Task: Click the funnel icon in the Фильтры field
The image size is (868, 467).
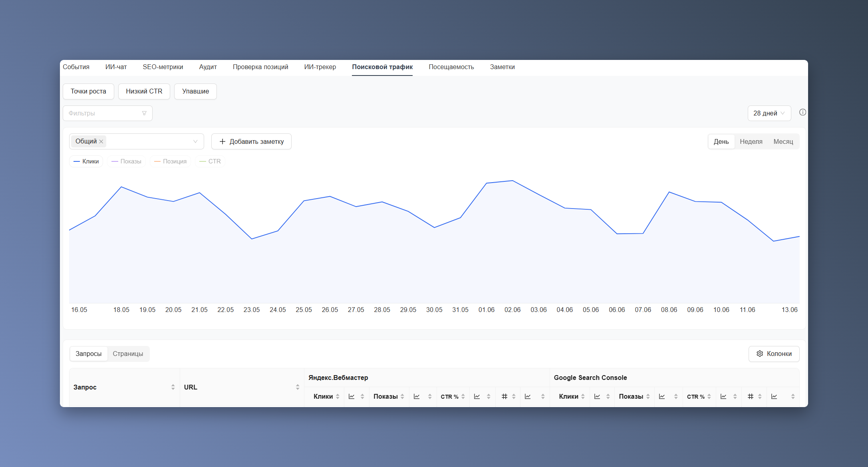Action: (x=144, y=113)
